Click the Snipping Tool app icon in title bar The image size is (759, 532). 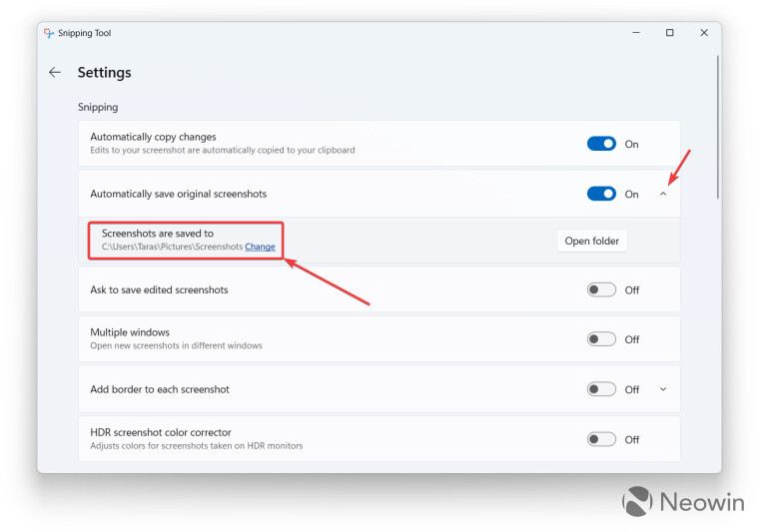click(48, 33)
